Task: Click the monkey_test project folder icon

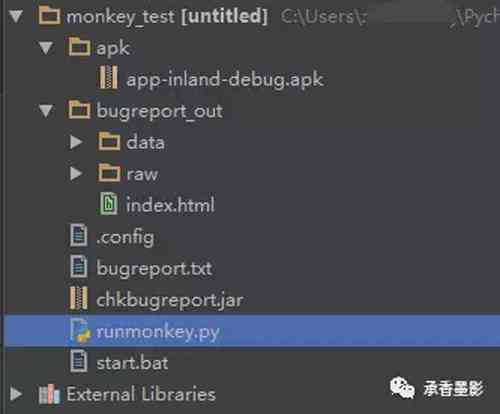Action: click(49, 16)
